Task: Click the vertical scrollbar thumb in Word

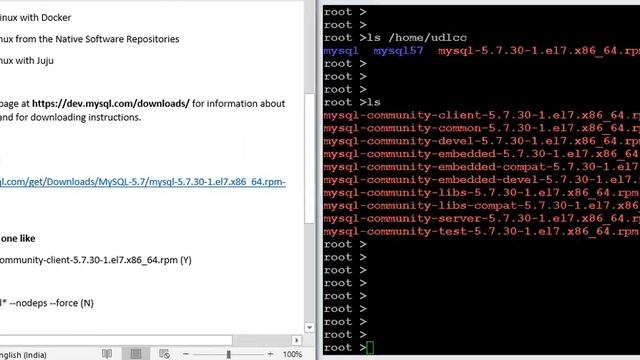Action: coord(309,158)
